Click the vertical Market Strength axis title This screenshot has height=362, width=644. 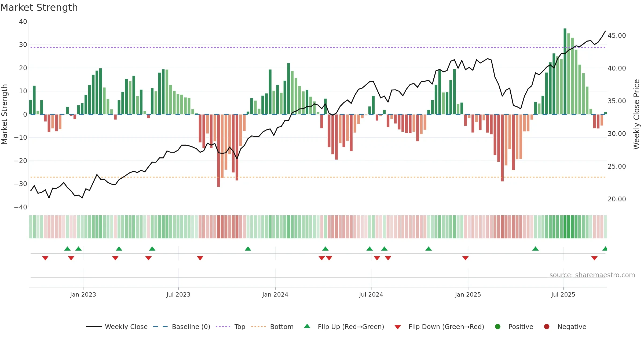click(4, 114)
